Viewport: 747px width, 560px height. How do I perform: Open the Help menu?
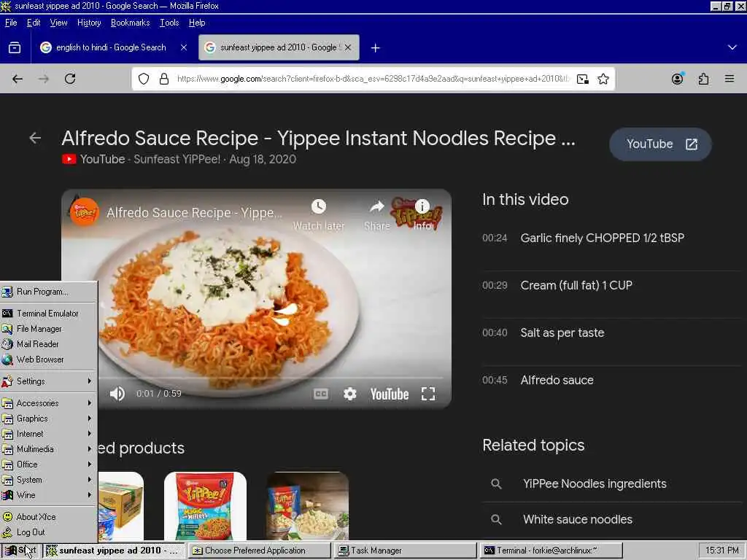click(x=197, y=23)
